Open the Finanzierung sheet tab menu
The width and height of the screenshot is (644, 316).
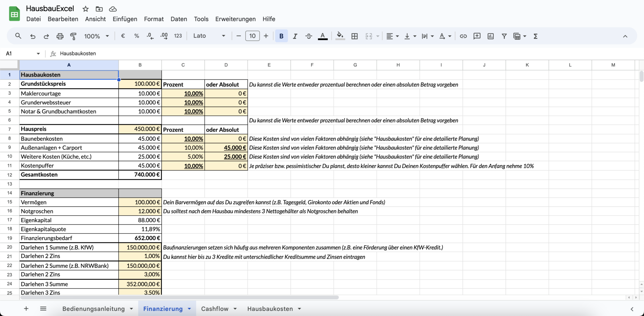point(189,309)
